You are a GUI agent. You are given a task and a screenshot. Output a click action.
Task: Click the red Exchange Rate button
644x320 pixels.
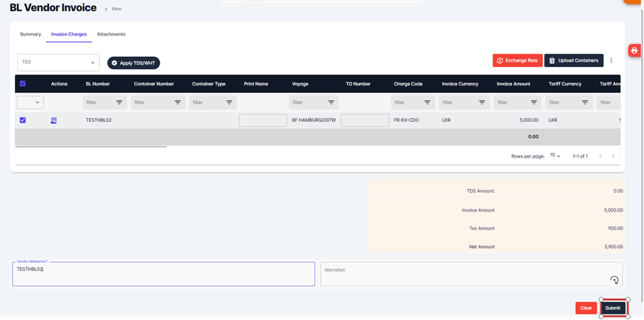click(x=517, y=60)
